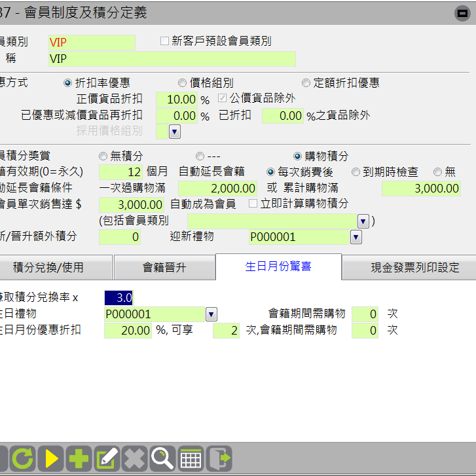
Task: Open the 會籍晉升 tab
Action: 164,268
